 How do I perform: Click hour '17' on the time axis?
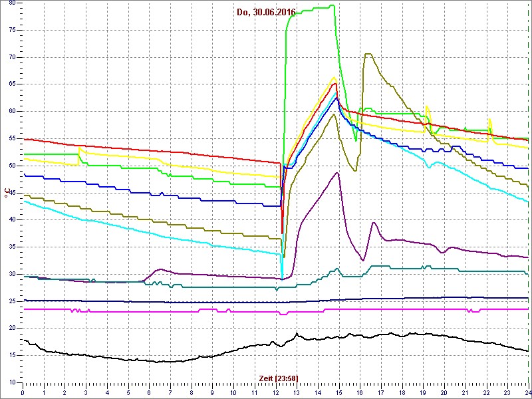point(381,392)
